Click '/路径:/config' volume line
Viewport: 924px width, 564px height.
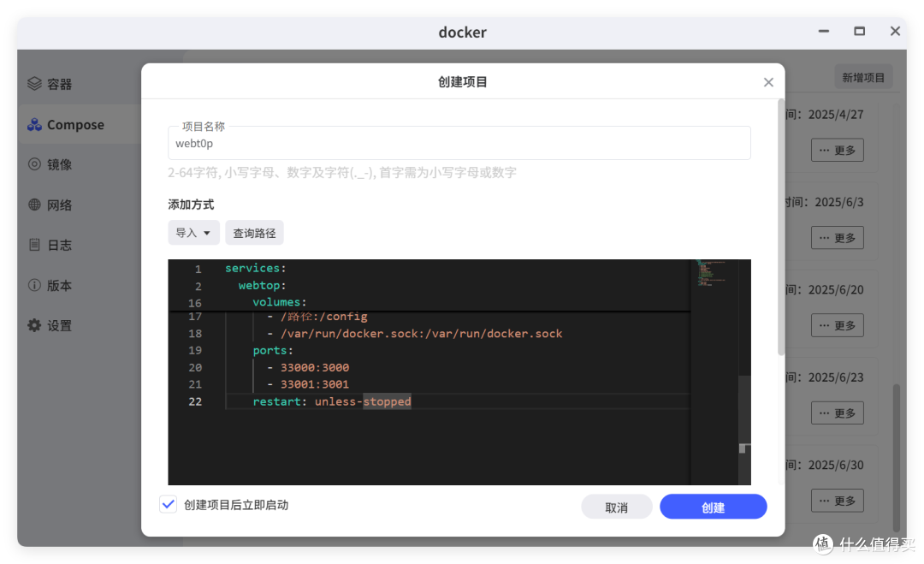[x=323, y=317]
